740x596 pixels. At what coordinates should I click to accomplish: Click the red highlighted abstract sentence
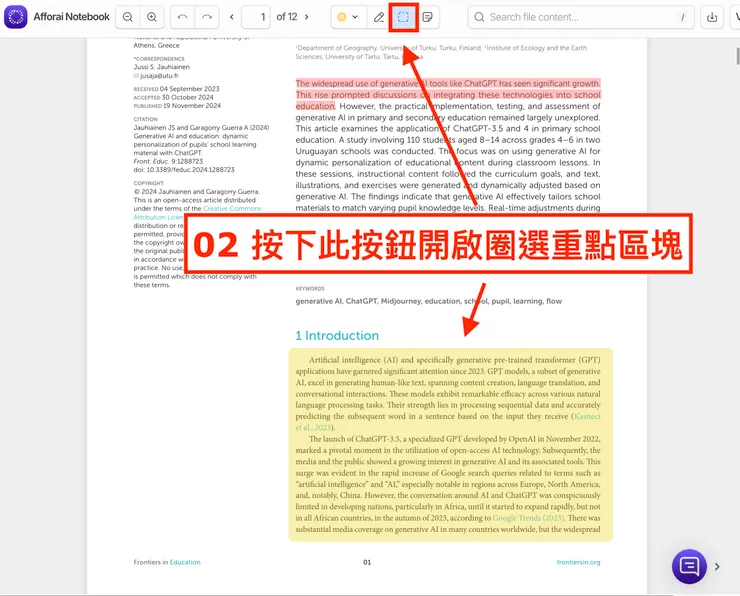pyautogui.click(x=448, y=95)
